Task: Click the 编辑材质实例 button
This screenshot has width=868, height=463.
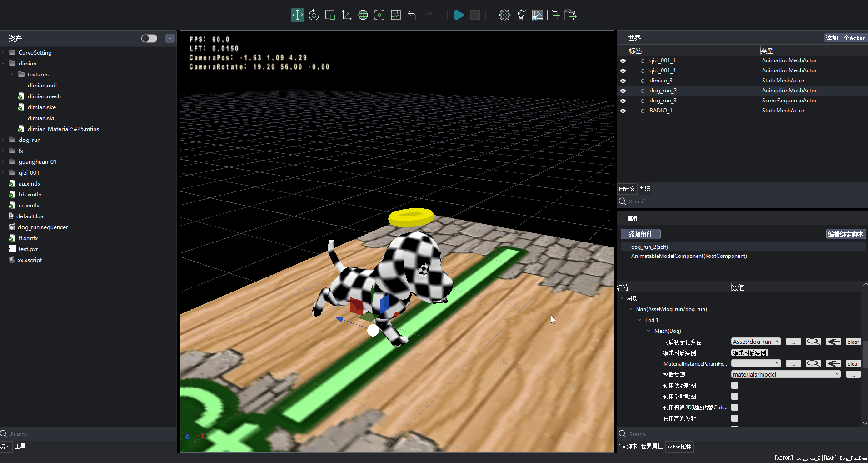Action: [x=749, y=352]
